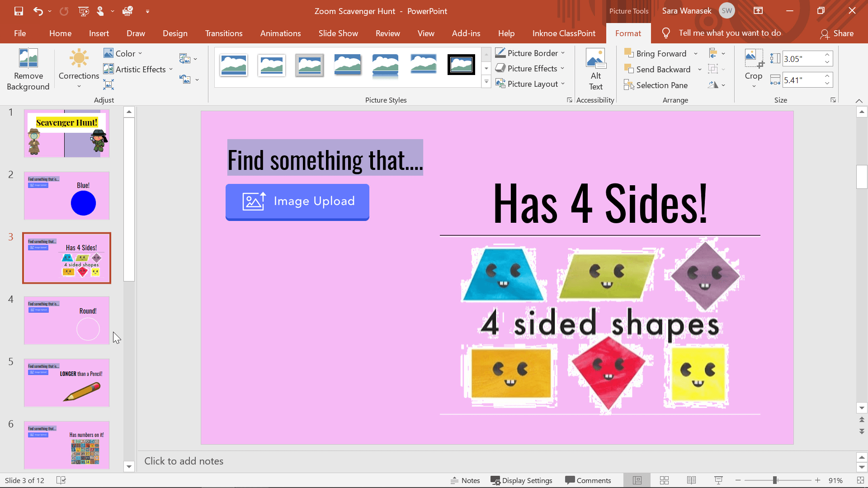Start Slide Show icon in status bar
Screen dimensions: 868x488
718,480
